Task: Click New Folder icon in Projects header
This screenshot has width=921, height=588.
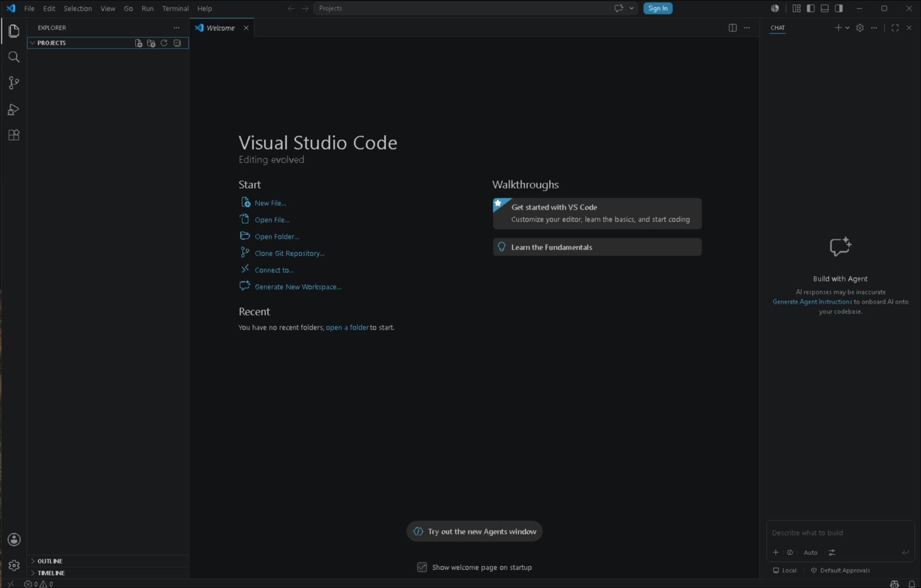Action: pyautogui.click(x=151, y=43)
